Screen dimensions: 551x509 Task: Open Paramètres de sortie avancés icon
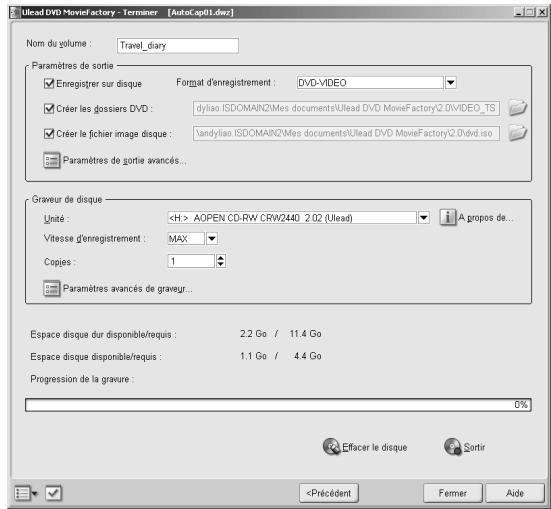[52, 160]
